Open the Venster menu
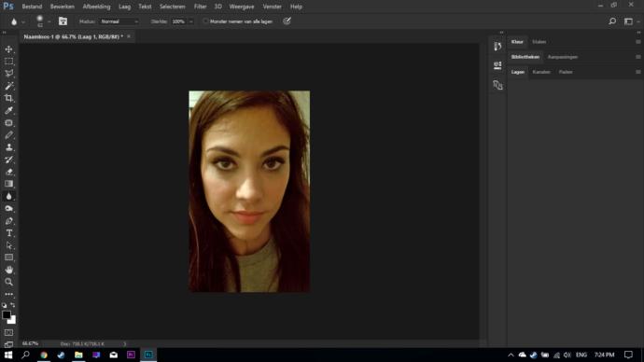This screenshot has width=644, height=362. (273, 7)
